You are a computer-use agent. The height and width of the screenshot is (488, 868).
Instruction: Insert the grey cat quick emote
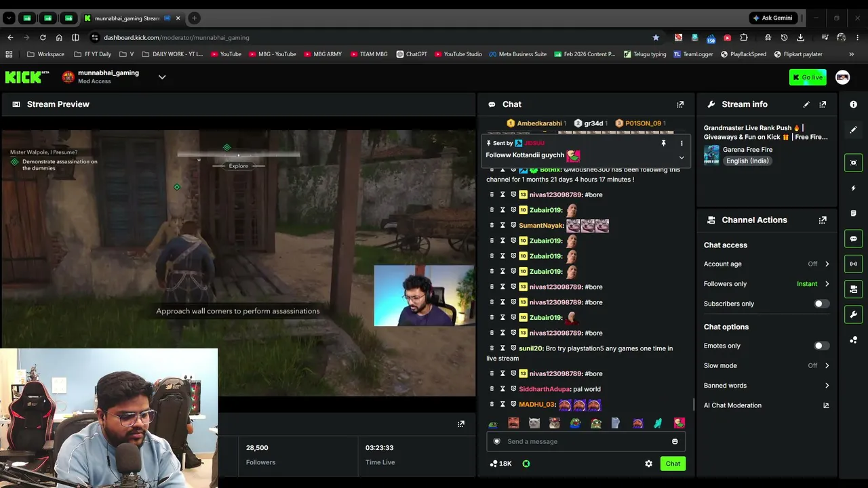534,424
